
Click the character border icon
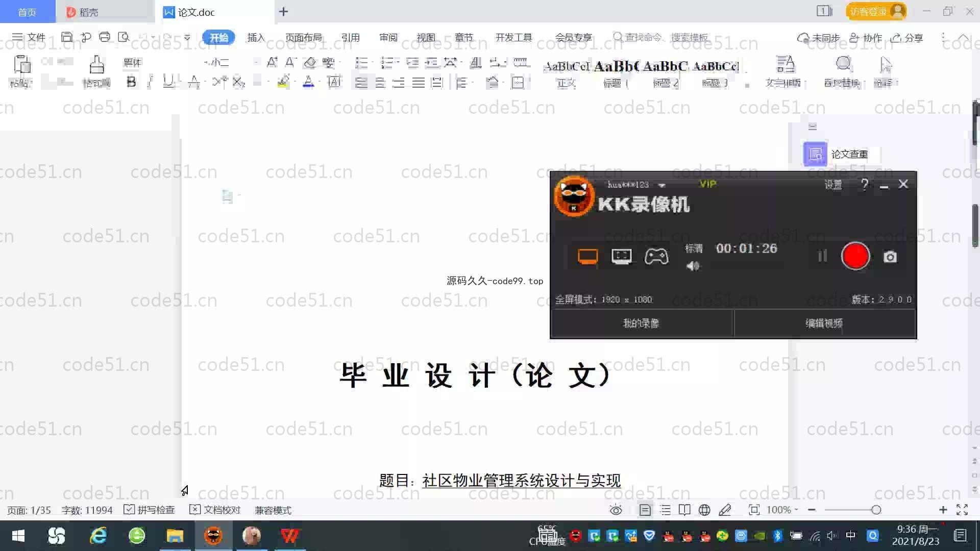point(334,82)
